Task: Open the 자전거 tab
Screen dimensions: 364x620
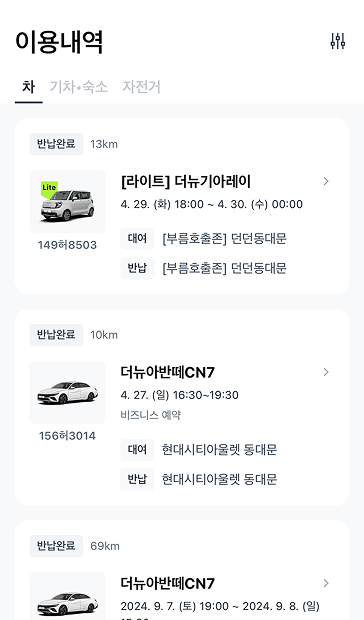Action: pos(141,87)
